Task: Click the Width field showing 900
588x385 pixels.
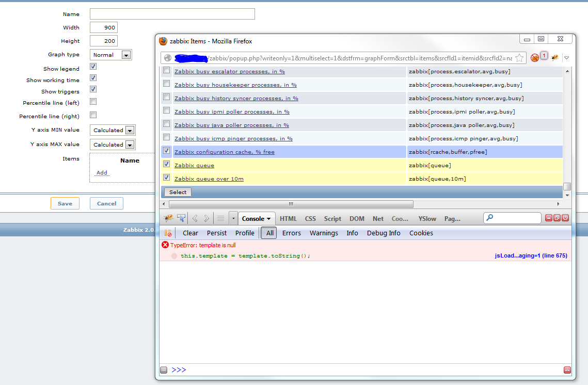Action: tap(104, 27)
